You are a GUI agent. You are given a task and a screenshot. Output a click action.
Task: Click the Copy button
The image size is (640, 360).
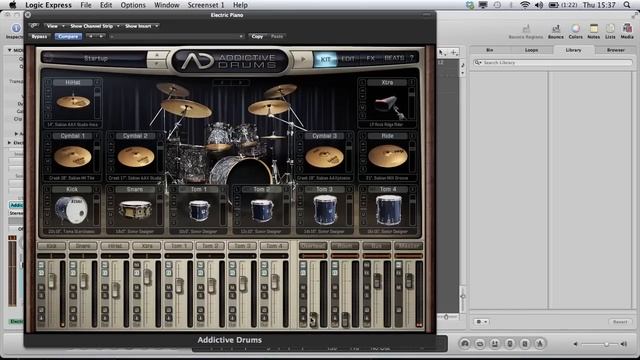(257, 36)
